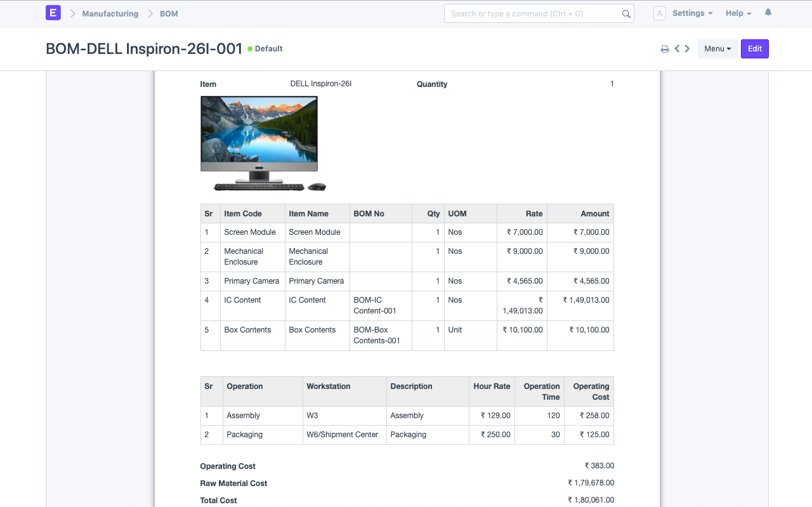Focus the search command input field
Viewport: 812px width, 507px height.
[533, 14]
